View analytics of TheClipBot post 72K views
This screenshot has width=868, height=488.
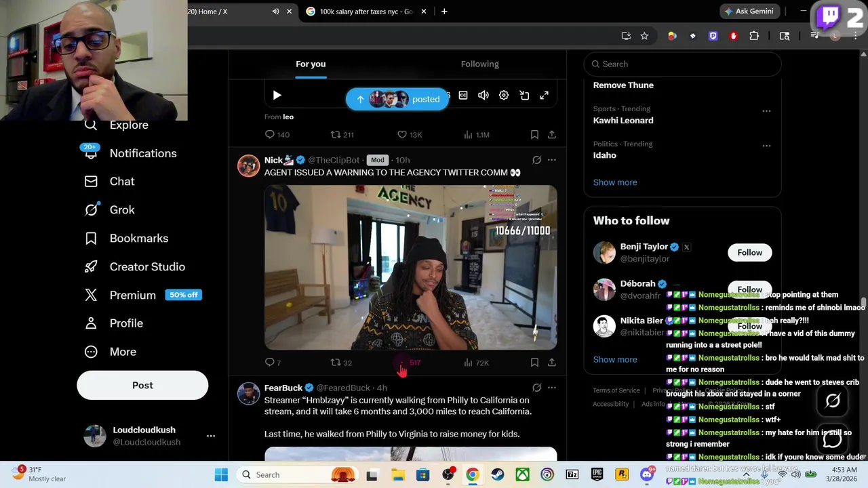point(476,363)
